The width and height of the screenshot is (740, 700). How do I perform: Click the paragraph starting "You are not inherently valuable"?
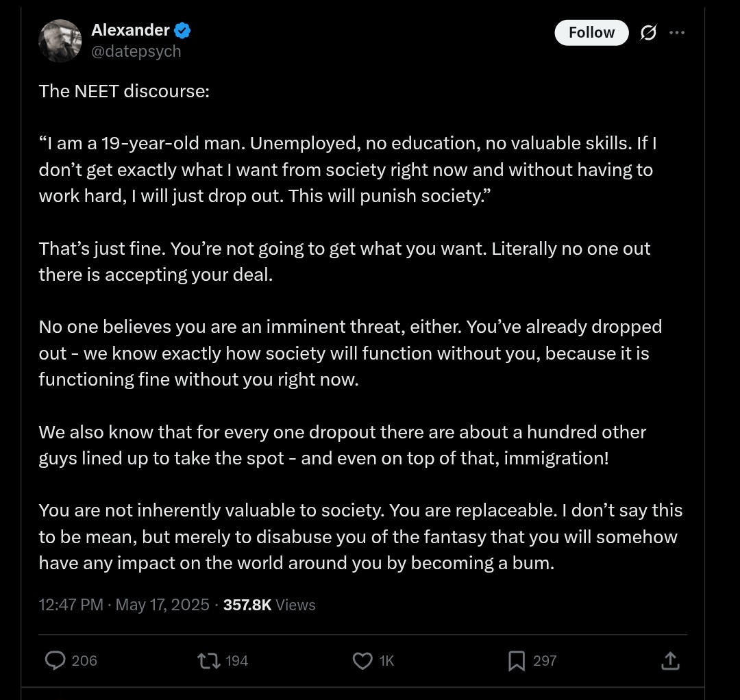pyautogui.click(x=360, y=536)
